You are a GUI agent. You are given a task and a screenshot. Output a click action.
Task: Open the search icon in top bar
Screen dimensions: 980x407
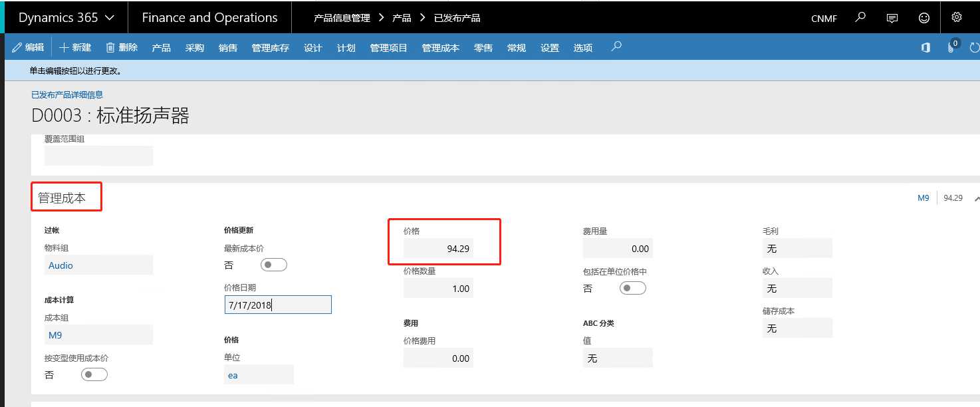click(860, 18)
